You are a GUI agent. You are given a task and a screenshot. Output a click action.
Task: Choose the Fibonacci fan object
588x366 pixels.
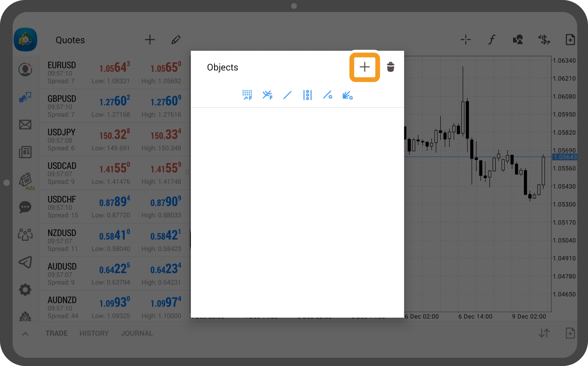[x=267, y=95]
